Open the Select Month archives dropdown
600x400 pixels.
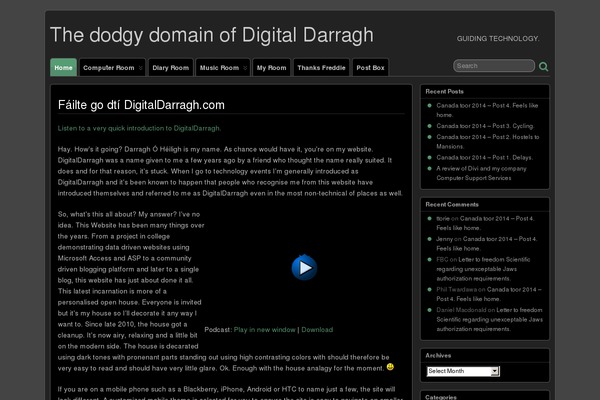463,371
